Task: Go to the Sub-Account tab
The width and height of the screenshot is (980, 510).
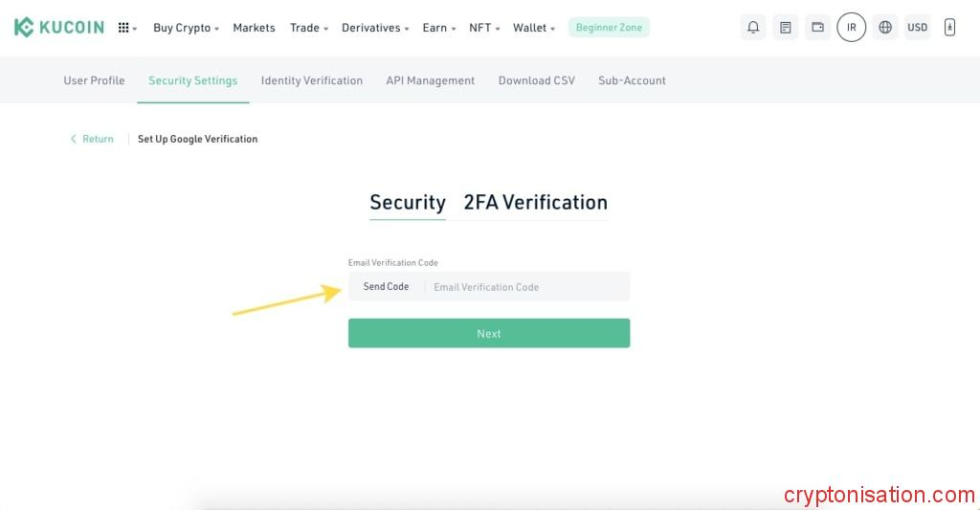Action: coord(632,80)
